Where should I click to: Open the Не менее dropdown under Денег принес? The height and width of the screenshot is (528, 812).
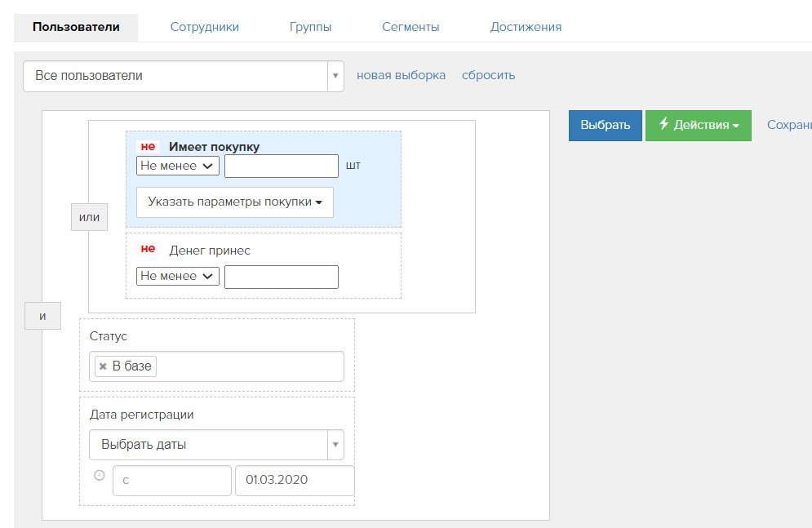[178, 276]
